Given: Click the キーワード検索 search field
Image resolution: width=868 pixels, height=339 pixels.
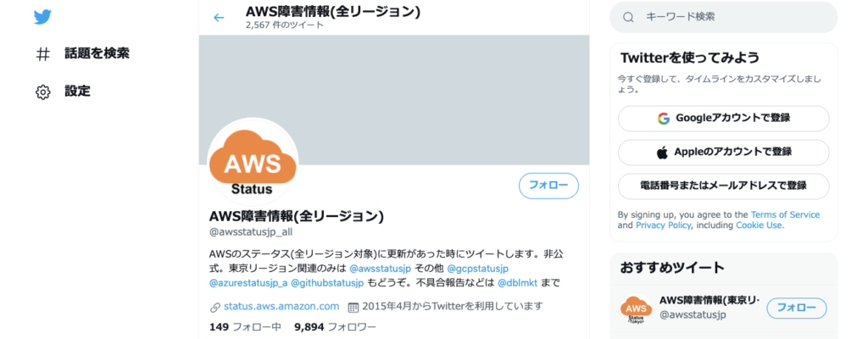Looking at the screenshot, I should [x=724, y=17].
